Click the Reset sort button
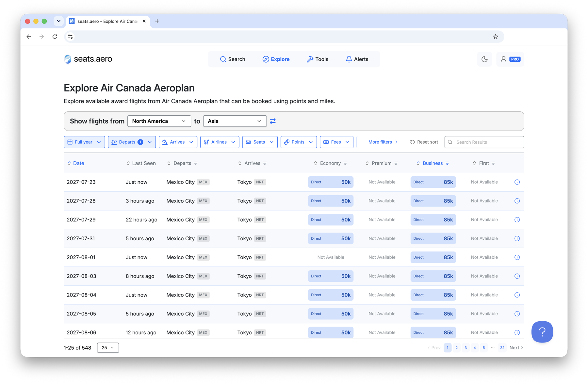The image size is (588, 384). tap(424, 142)
